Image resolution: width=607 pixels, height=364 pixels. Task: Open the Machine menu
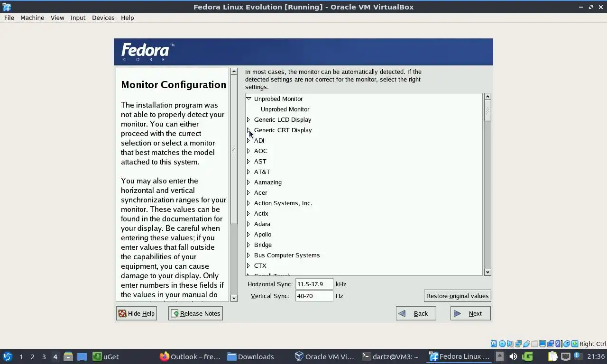click(x=32, y=18)
